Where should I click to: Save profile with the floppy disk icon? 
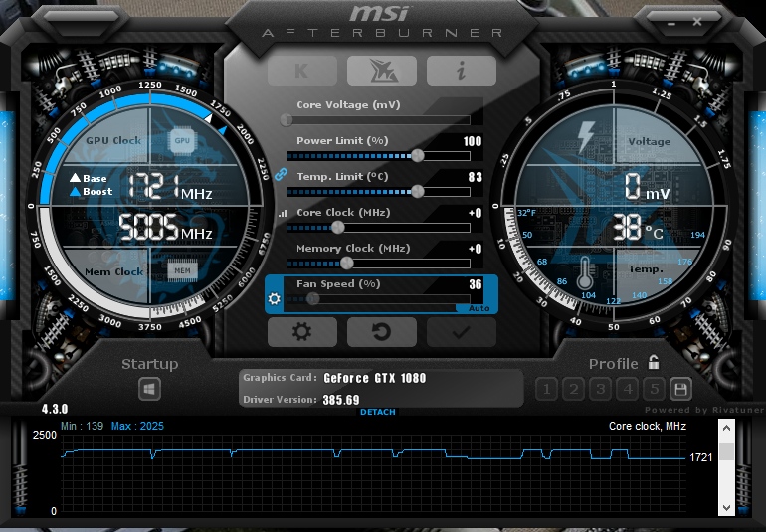tap(680, 390)
